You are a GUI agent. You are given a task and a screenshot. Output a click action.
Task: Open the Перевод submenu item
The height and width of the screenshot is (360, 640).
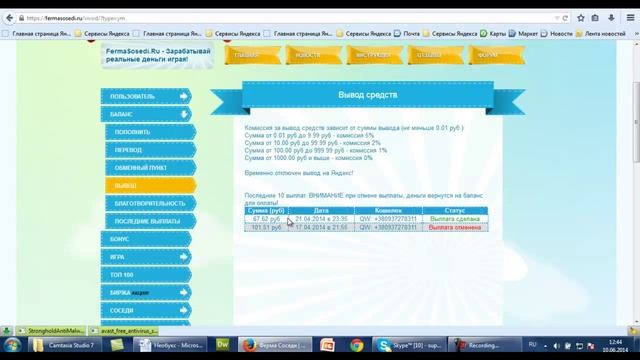[151, 150]
